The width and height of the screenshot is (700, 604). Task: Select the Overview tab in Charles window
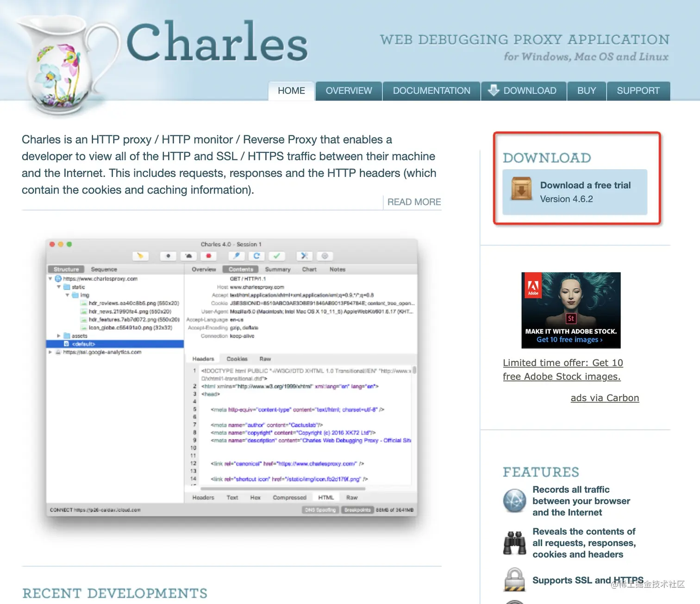point(204,269)
